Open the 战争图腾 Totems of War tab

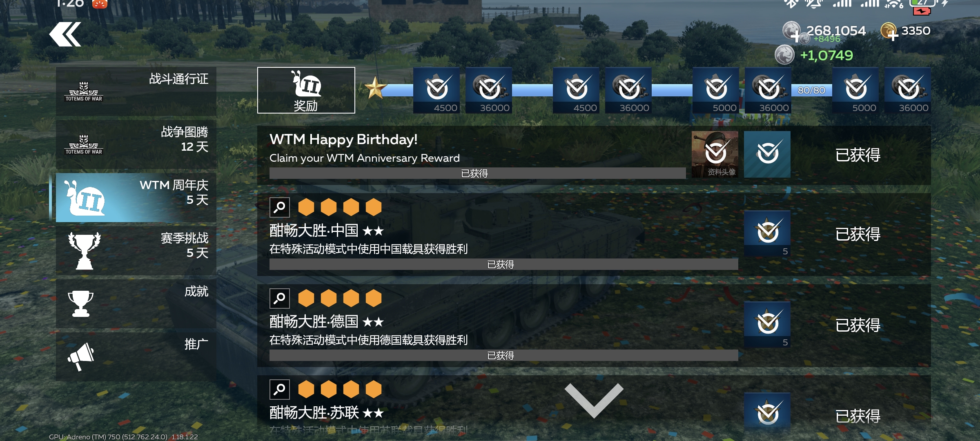tap(136, 145)
